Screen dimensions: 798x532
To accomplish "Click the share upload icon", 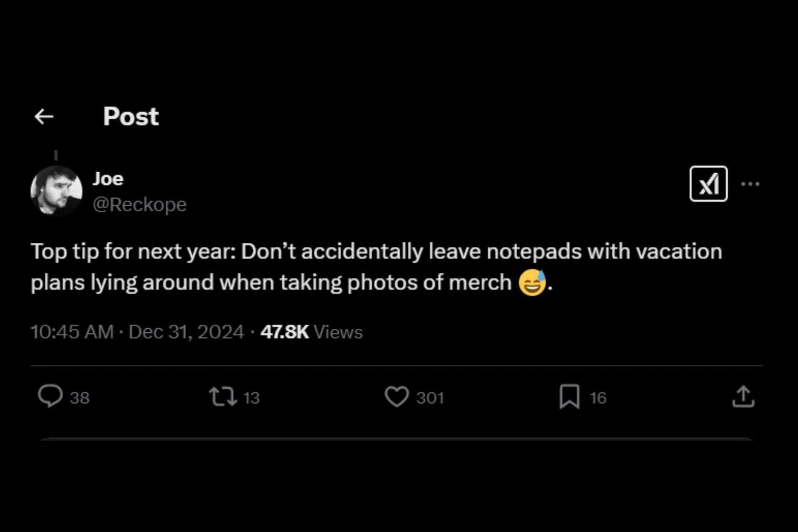I will tap(743, 397).
